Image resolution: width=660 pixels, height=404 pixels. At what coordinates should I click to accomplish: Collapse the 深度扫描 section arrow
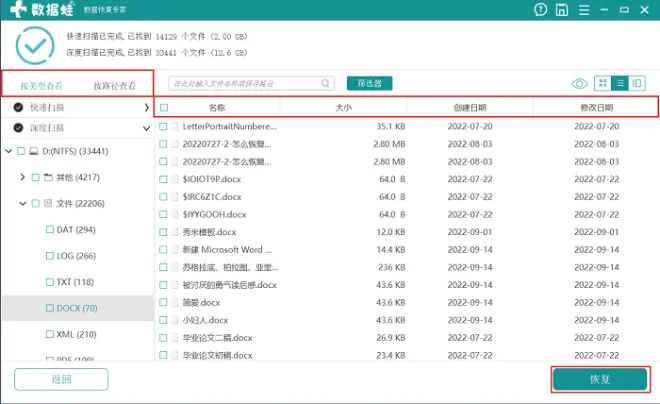146,128
